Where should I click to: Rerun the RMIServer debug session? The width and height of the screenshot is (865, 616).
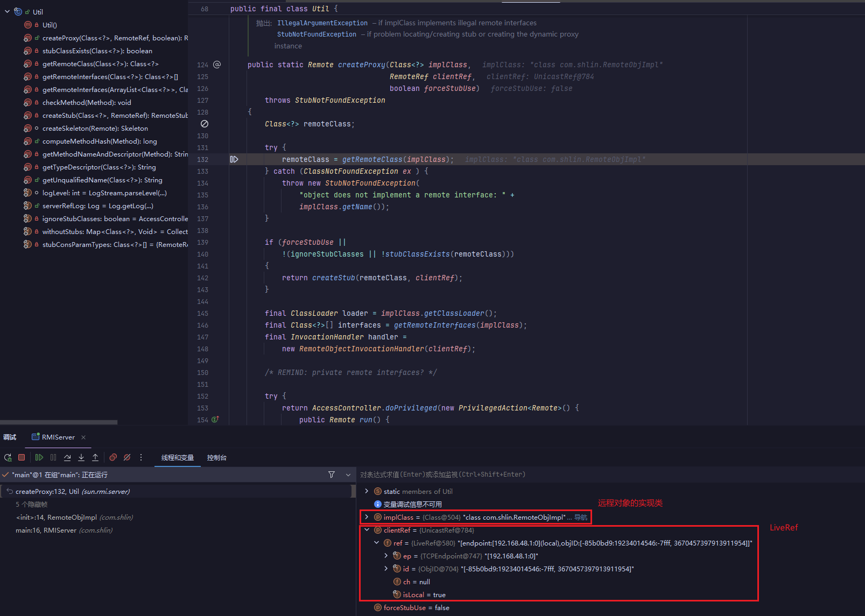[8, 457]
